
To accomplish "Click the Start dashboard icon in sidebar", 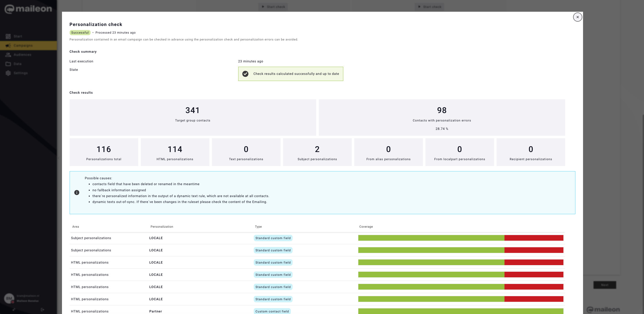I will (8, 36).
